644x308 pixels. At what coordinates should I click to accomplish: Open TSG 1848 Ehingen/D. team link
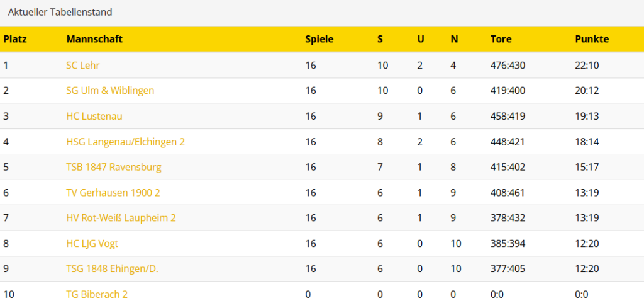coord(112,269)
